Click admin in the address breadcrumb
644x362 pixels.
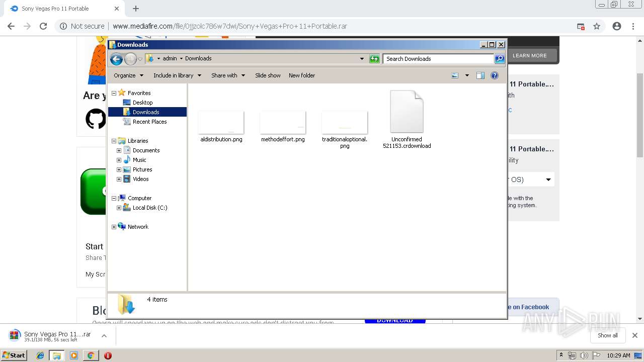click(x=170, y=58)
